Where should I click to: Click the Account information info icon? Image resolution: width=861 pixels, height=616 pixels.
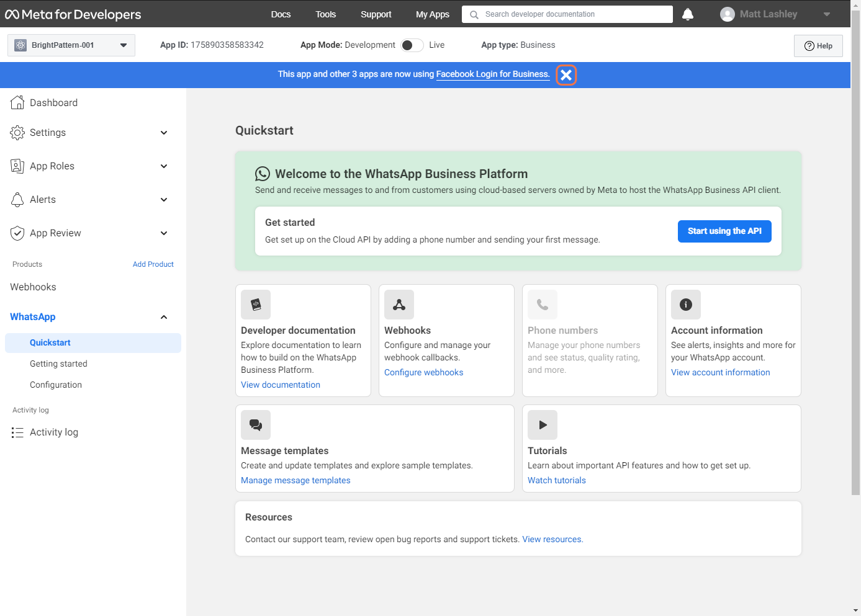tap(686, 305)
